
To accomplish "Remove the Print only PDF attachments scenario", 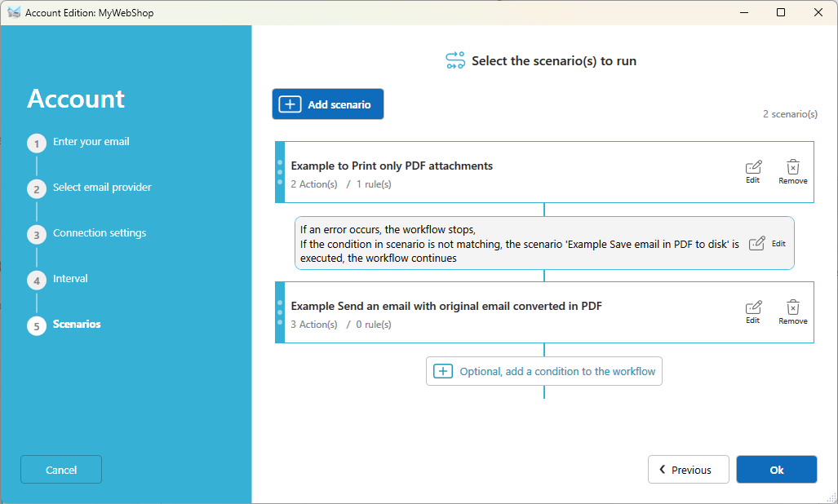I will pos(793,172).
